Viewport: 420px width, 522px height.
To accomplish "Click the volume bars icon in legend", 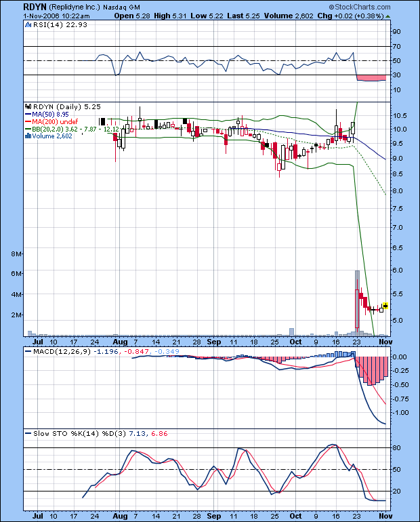I will pos(28,136).
